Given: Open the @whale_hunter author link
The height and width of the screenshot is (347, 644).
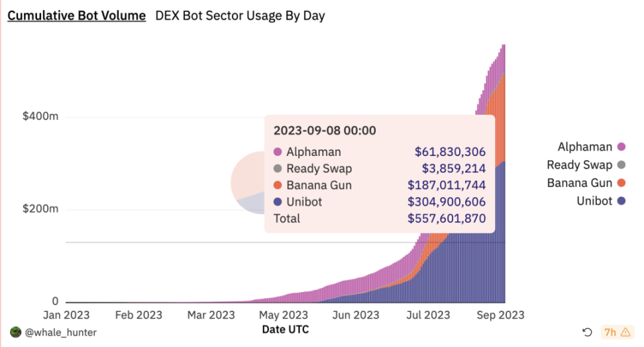Looking at the screenshot, I should click(61, 332).
